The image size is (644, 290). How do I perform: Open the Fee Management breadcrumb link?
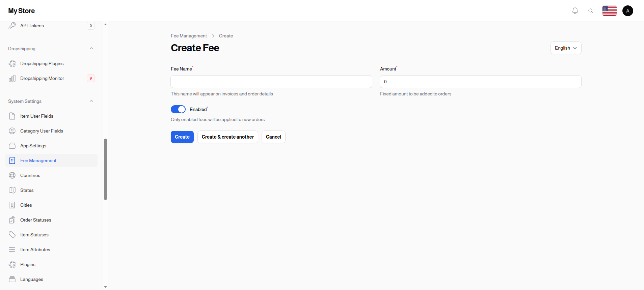[x=189, y=36]
